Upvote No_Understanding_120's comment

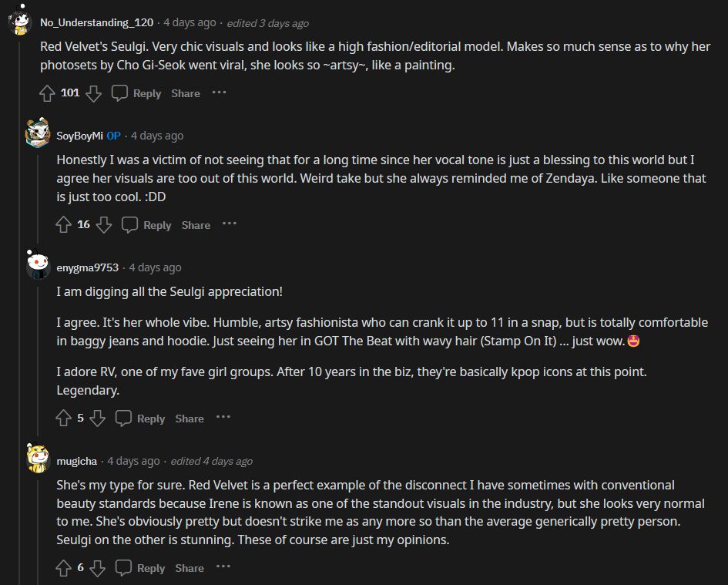coord(47,93)
